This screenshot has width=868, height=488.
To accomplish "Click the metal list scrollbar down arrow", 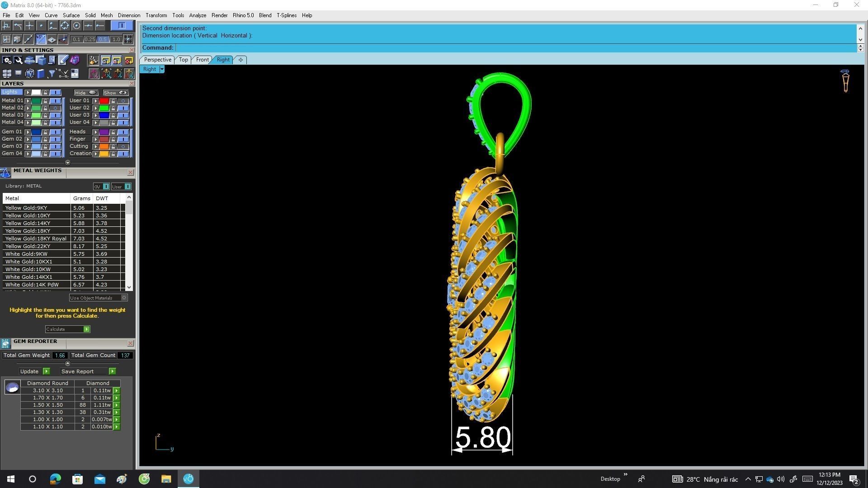I will (x=129, y=287).
